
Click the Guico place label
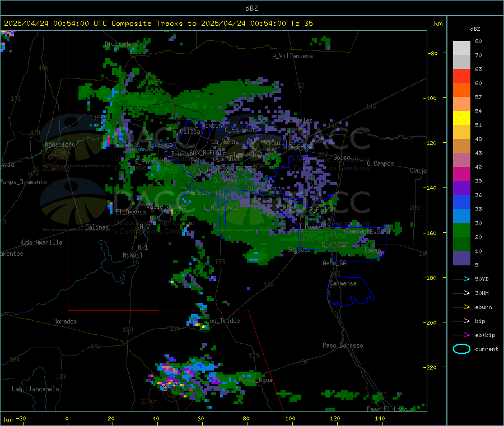point(342,157)
